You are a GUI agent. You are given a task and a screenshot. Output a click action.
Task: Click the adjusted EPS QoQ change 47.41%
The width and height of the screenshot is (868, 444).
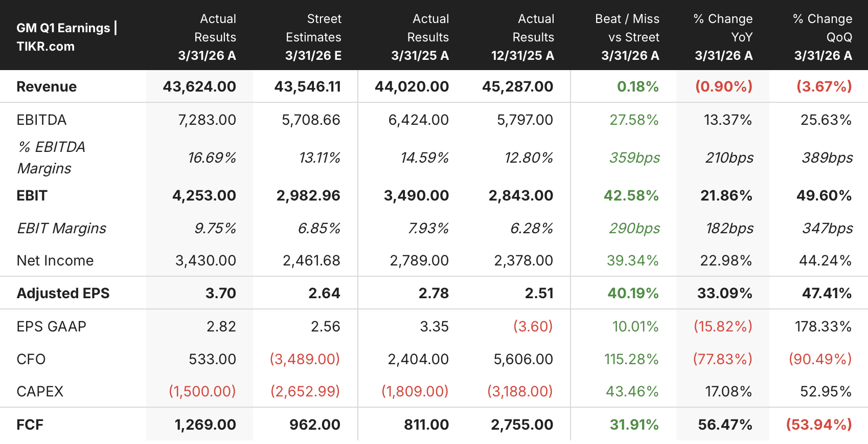pyautogui.click(x=827, y=293)
